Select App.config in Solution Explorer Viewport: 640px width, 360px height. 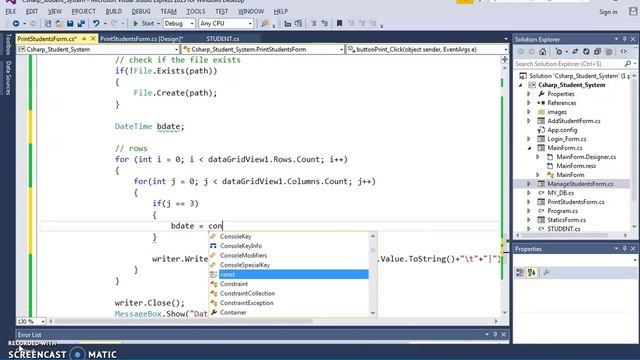click(562, 130)
